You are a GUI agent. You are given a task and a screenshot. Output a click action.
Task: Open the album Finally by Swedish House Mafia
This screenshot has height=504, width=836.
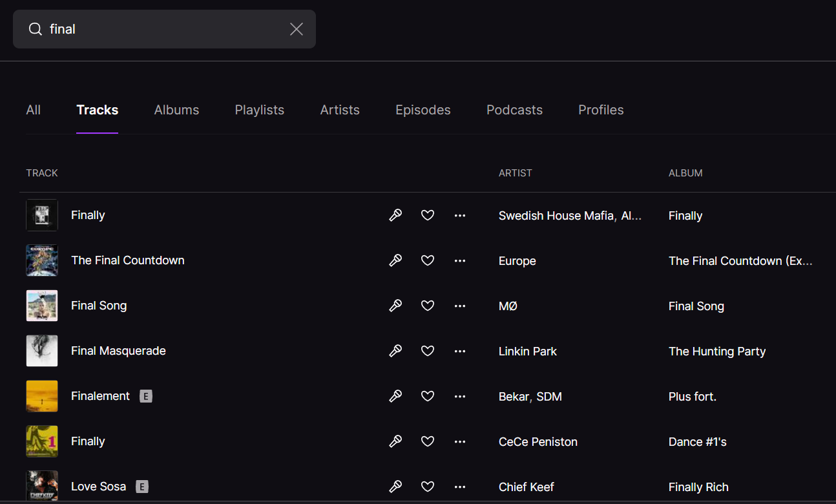pos(685,216)
